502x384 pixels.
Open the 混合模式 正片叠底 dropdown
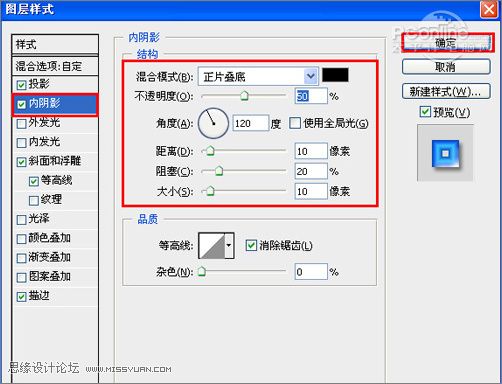(258, 77)
